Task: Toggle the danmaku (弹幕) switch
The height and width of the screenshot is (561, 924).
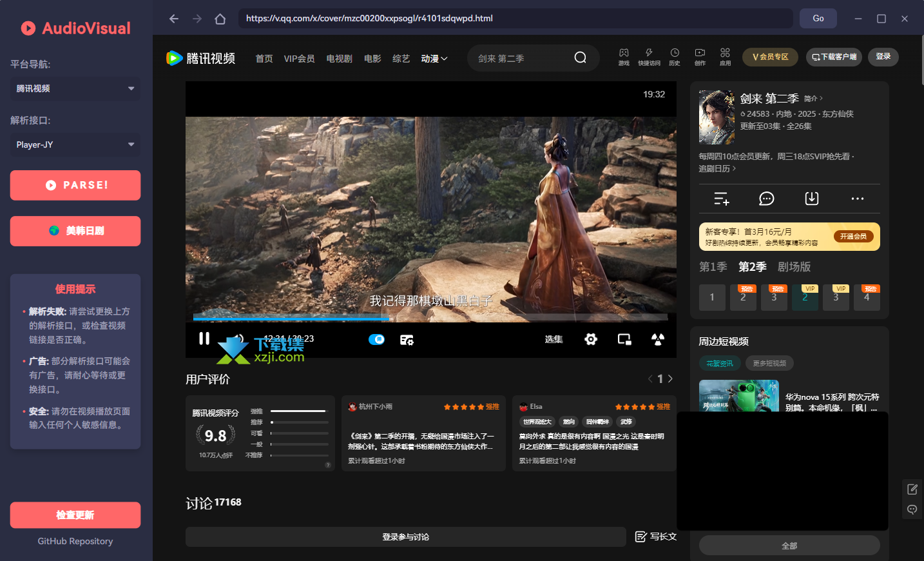Action: tap(376, 339)
